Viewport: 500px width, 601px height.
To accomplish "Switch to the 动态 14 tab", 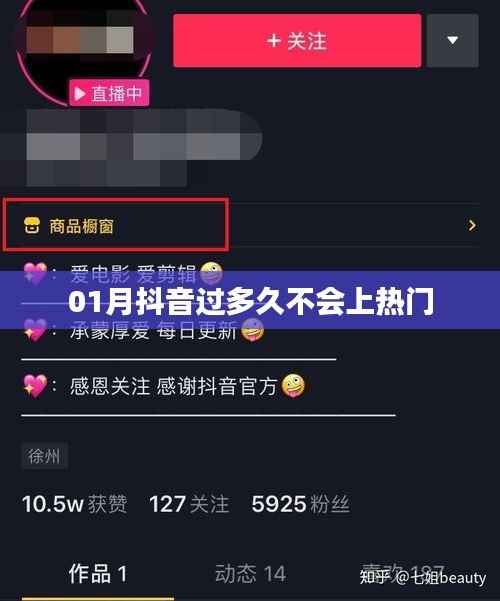I will (250, 574).
